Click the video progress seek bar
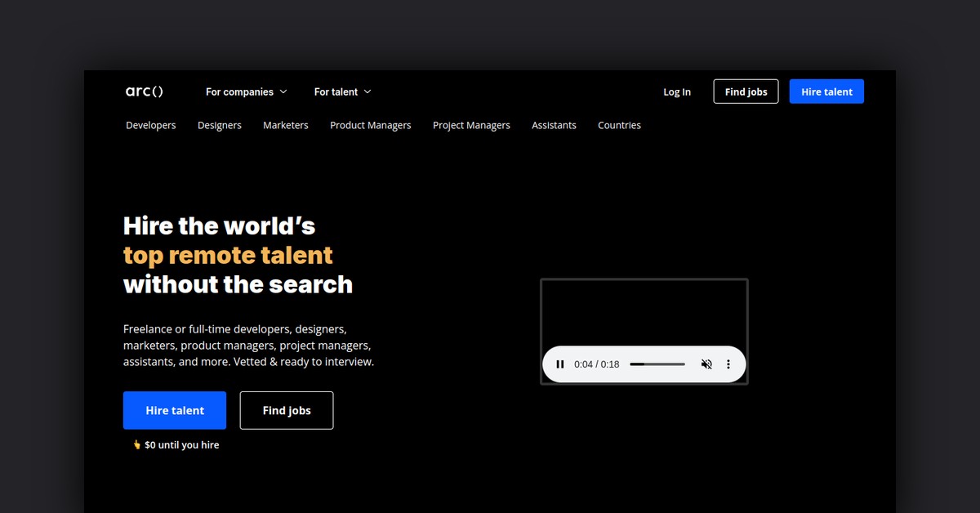The height and width of the screenshot is (513, 980). click(657, 364)
